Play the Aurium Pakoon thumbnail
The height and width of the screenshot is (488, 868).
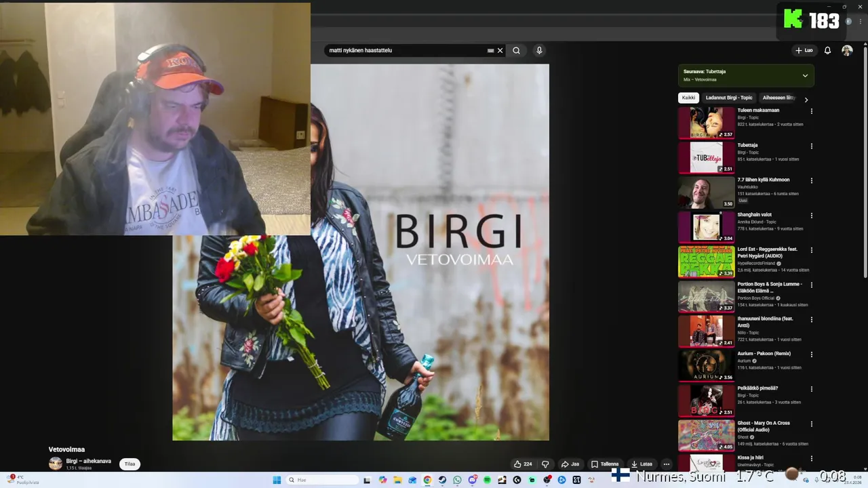pyautogui.click(x=707, y=366)
